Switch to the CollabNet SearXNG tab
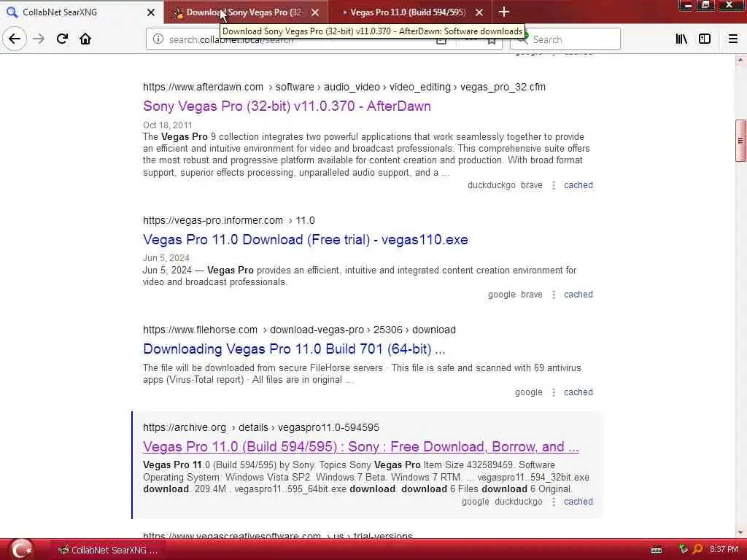The height and width of the screenshot is (560, 747). tap(81, 12)
